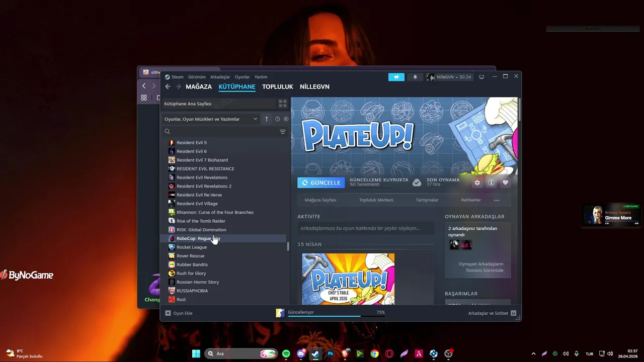The height and width of the screenshot is (362, 644).
Task: Open the Görünüm menu
Action: coord(197,77)
